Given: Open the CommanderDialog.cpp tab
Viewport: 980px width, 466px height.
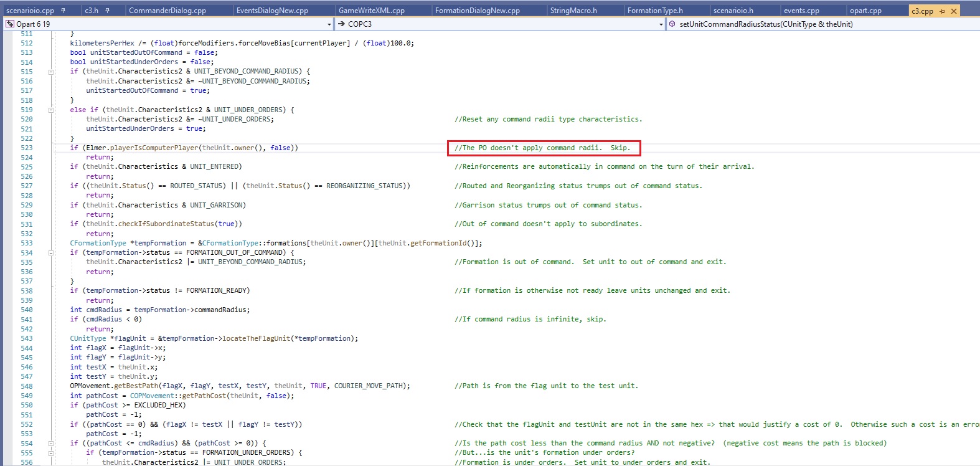Looking at the screenshot, I should coord(167,11).
